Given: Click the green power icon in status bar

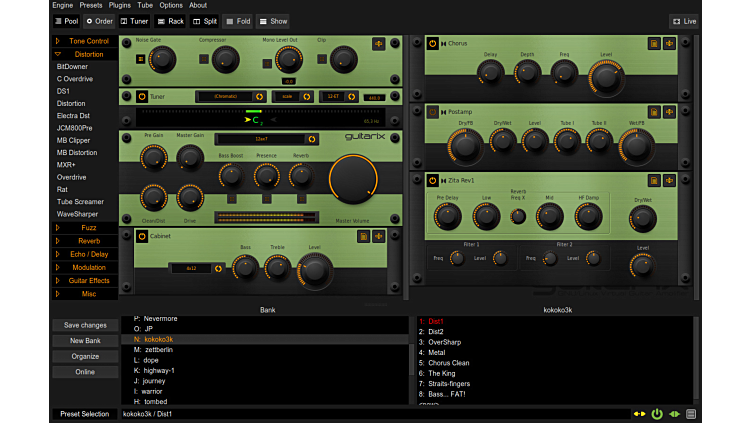Looking at the screenshot, I should (x=657, y=413).
